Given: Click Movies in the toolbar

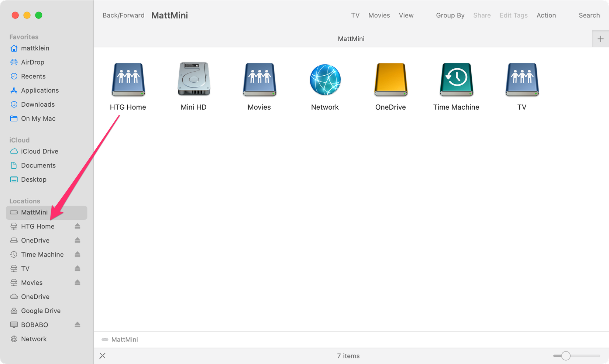Looking at the screenshot, I should [379, 15].
